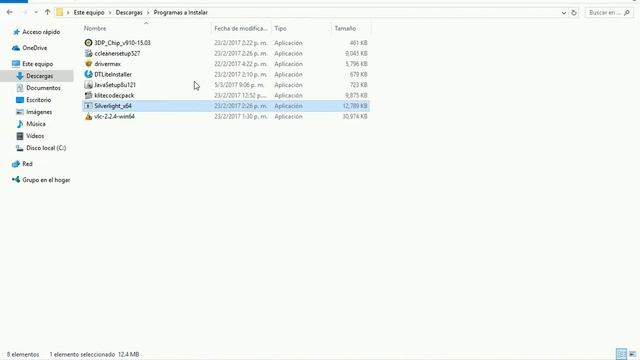The height and width of the screenshot is (360, 640).
Task: Click the vlc-2.2.4-win64 cone icon
Action: tap(88, 116)
